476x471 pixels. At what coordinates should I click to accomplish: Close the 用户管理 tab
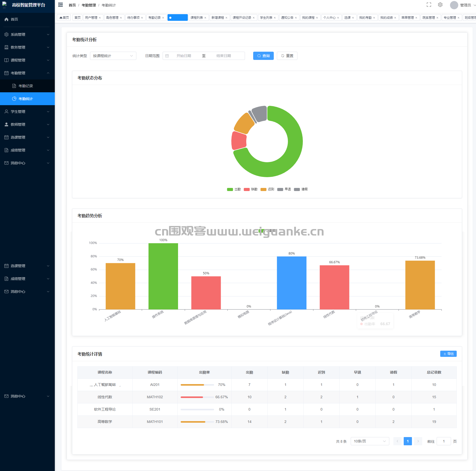[x=100, y=18]
